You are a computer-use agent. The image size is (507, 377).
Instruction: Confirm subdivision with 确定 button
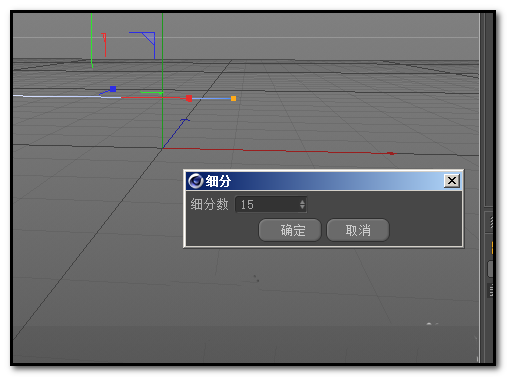(x=290, y=230)
